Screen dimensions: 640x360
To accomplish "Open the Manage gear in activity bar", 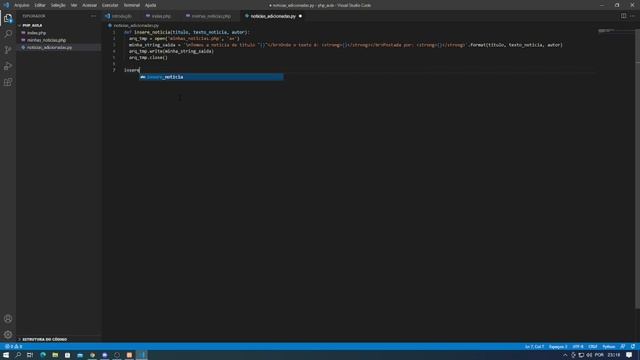I will point(8,335).
